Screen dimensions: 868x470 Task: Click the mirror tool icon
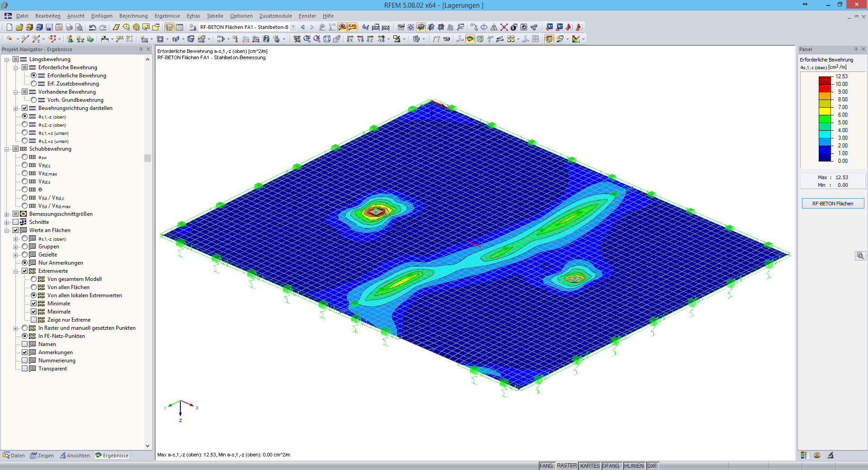point(494,27)
